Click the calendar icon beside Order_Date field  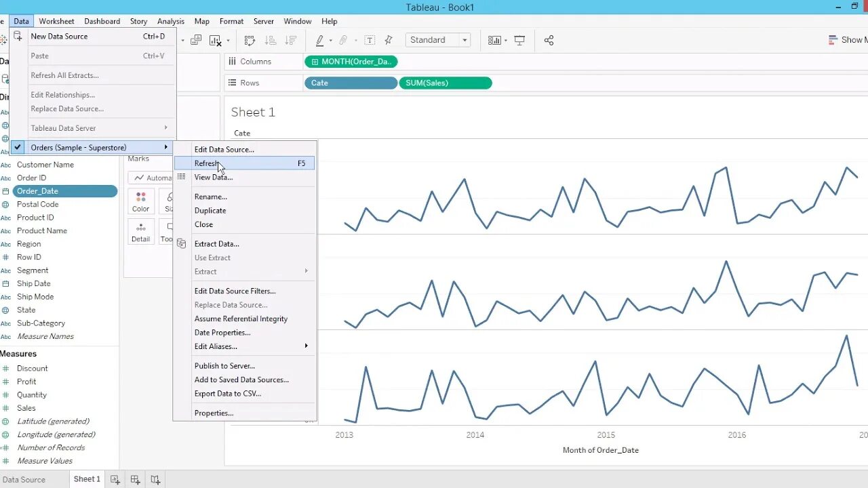(x=5, y=191)
